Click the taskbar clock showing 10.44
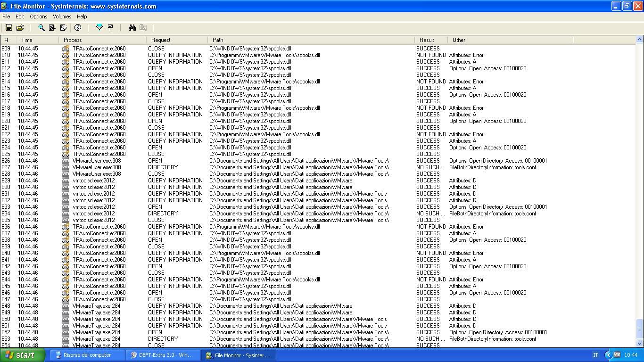The image size is (644, 362). (x=631, y=355)
